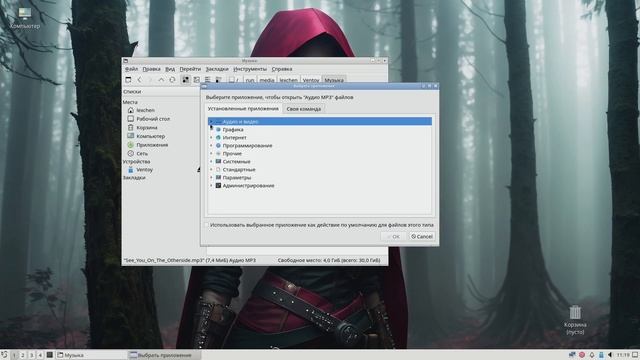Click the Cancel button in the dialog
640x360 pixels.
422,236
